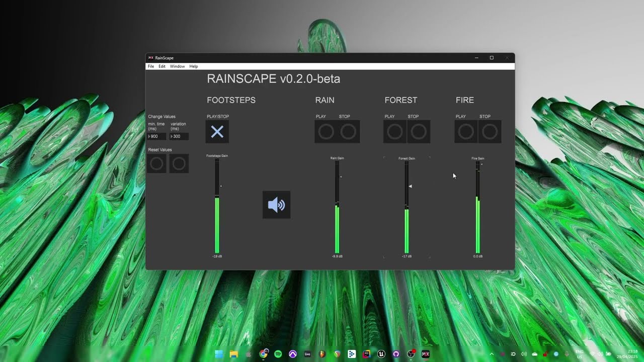The width and height of the screenshot is (644, 362).
Task: Click the Fire STOP button
Action: pos(490,132)
